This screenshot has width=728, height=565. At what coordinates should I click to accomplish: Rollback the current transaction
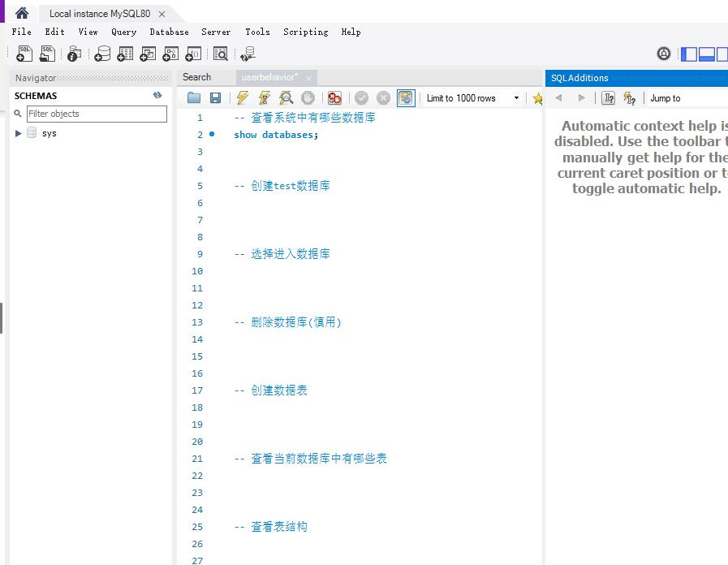click(x=384, y=98)
